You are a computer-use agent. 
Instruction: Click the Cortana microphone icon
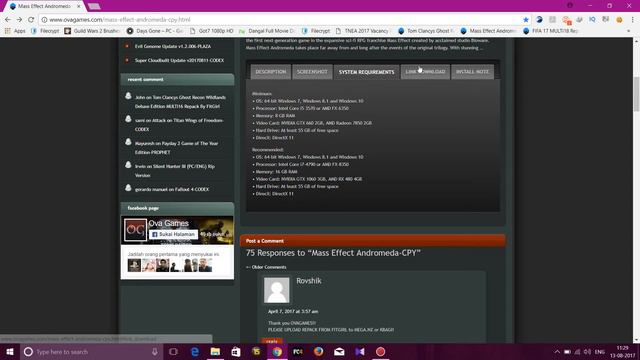(155, 351)
